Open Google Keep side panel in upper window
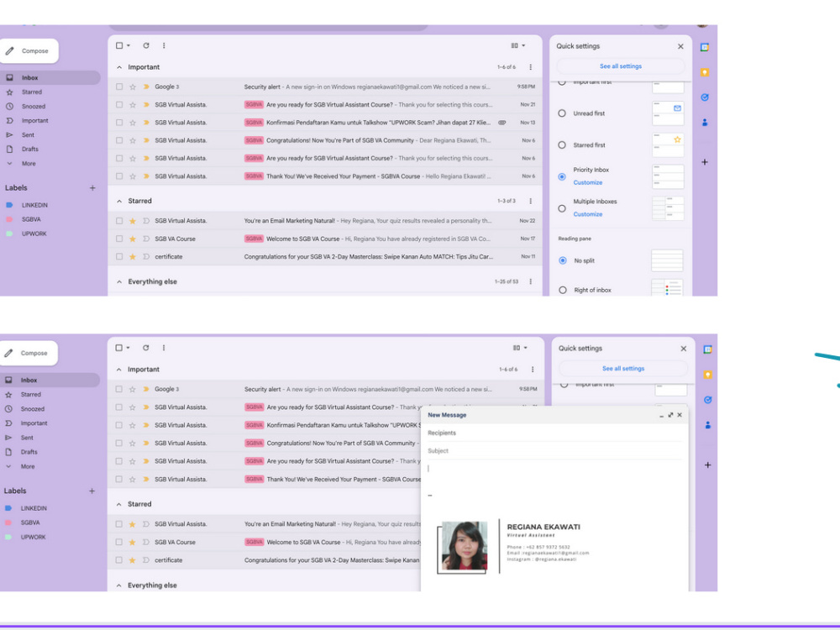Viewport: 840px width, 630px height. [705, 72]
